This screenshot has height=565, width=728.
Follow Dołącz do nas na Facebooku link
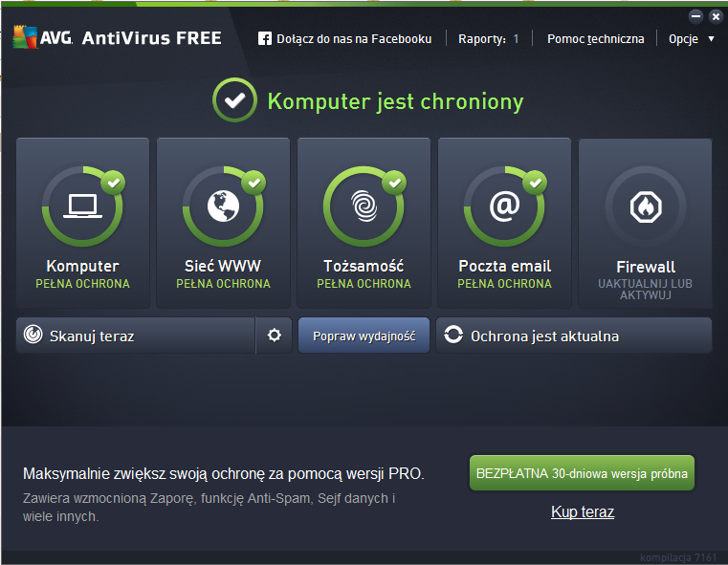tap(354, 39)
